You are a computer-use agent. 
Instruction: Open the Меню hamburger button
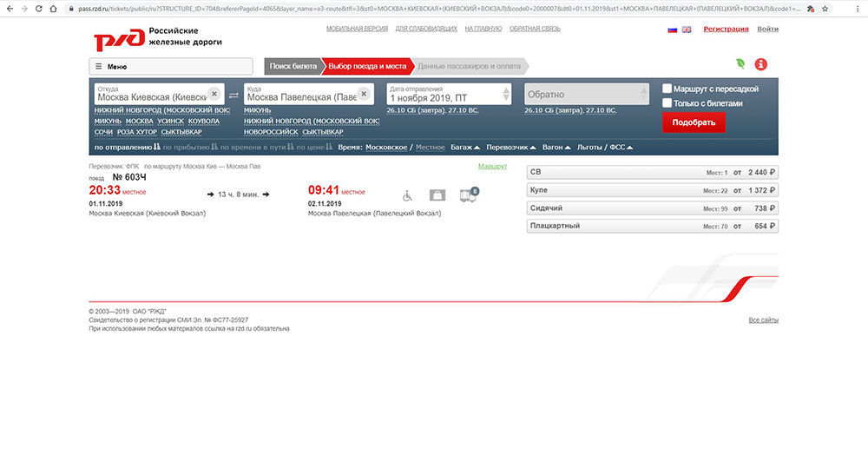[x=171, y=66]
